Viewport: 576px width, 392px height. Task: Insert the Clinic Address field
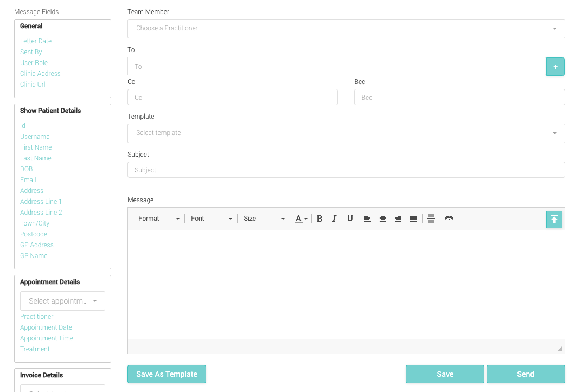pos(40,74)
